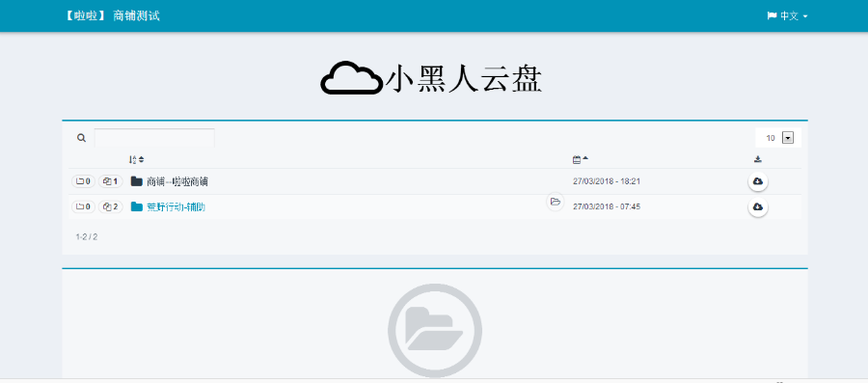Click subfolder count badge 0 of 商铺--啦啦商铺

pyautogui.click(x=84, y=181)
